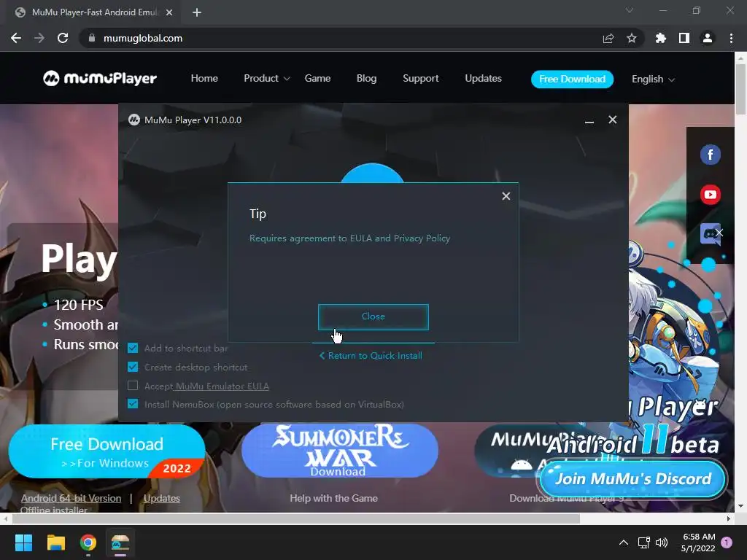Open the MuMu Emulator EULA link
This screenshot has width=747, height=560.
222,386
